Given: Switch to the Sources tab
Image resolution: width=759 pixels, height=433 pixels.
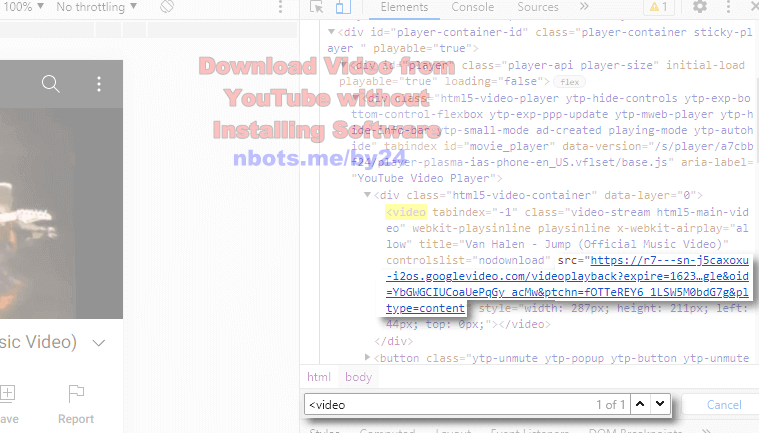Looking at the screenshot, I should pos(538,7).
